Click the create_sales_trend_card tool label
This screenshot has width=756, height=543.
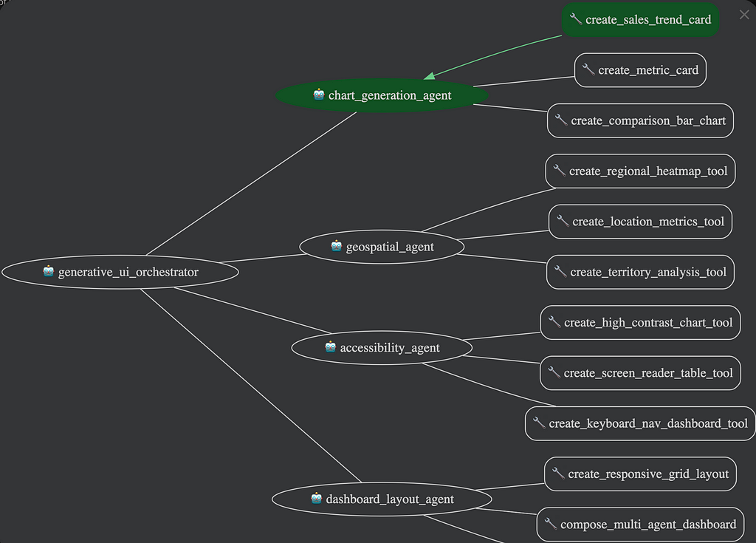(x=648, y=20)
